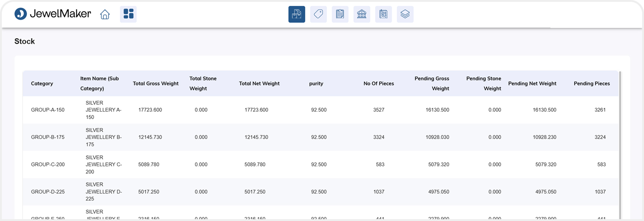Select the GROUP-C-200 category cell
This screenshot has width=644, height=221.
point(48,164)
